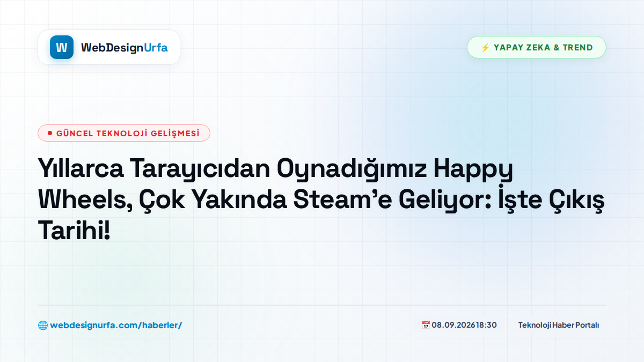Click the globe icon beside the URL
644x362 pixels.
coord(42,325)
